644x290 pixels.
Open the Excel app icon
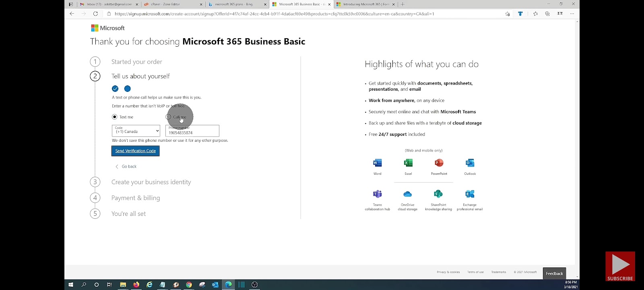[408, 163]
